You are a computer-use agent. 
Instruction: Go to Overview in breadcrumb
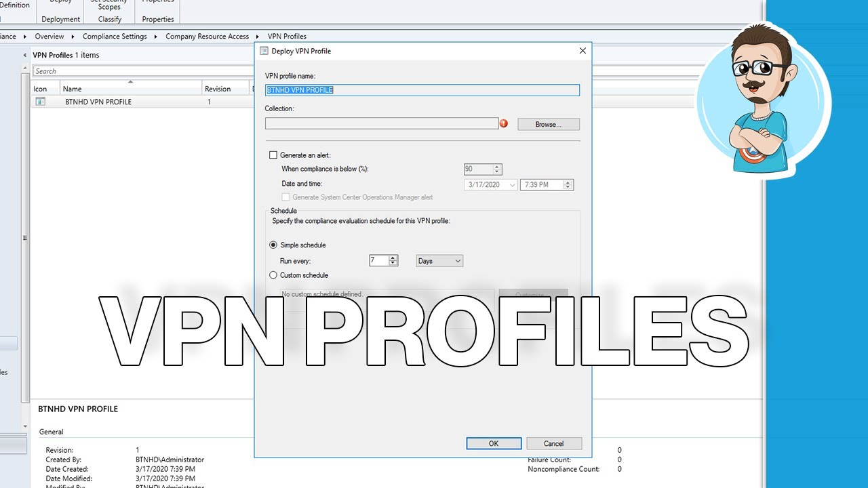pos(50,37)
